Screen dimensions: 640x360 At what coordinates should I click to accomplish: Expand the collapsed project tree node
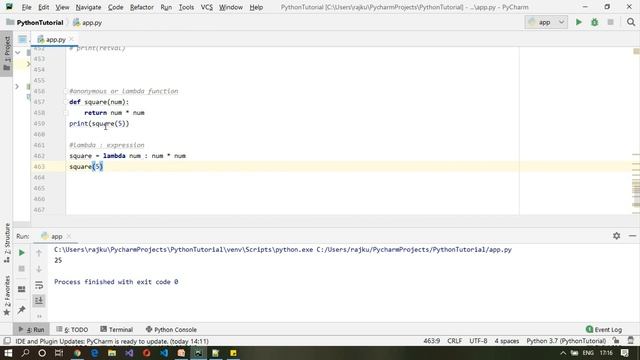pyautogui.click(x=17, y=86)
